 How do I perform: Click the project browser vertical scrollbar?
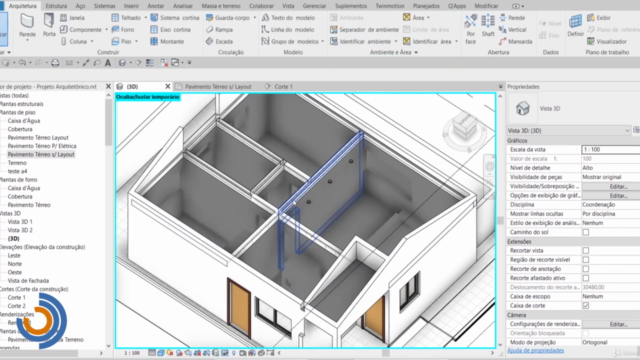pyautogui.click(x=108, y=122)
